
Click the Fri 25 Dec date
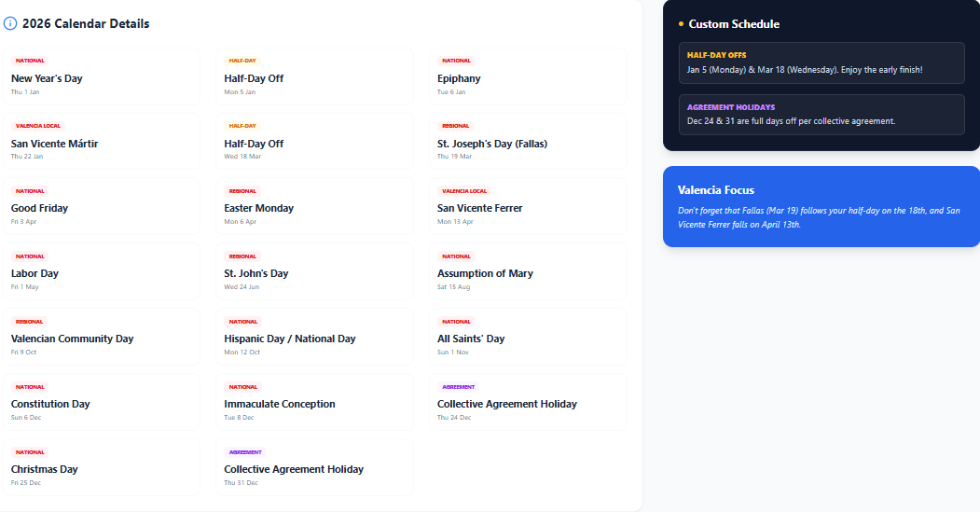[x=25, y=482]
